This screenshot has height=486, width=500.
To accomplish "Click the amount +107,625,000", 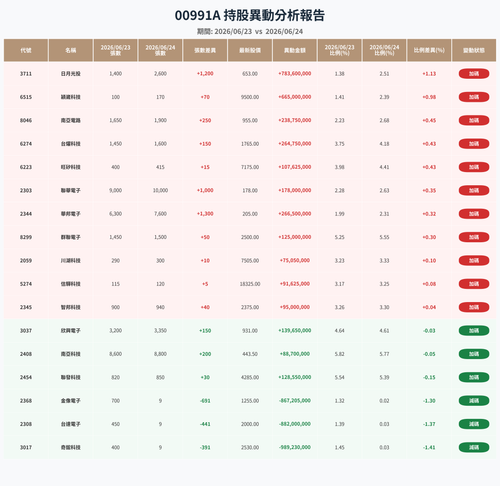I will click(x=295, y=167).
